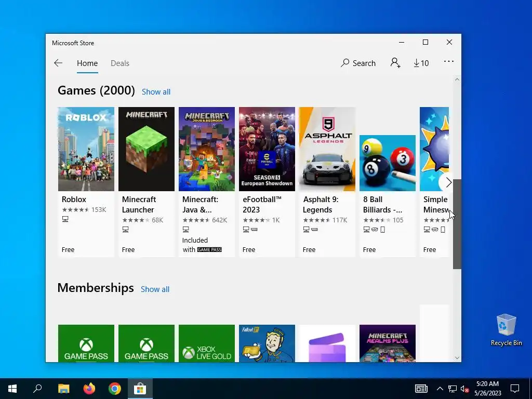Switch to the Deals tab
The width and height of the screenshot is (532, 399).
tap(120, 63)
